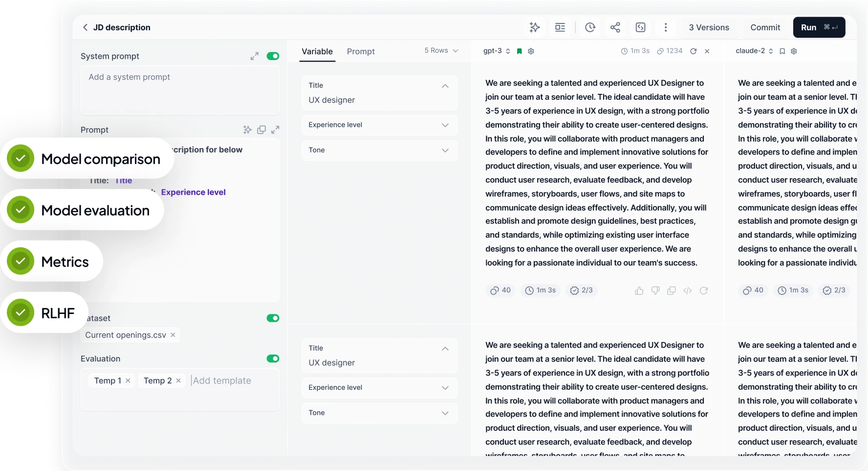Image resolution: width=868 pixels, height=471 pixels.
Task: Thumbs down the gpt-3 response
Action: [655, 291]
